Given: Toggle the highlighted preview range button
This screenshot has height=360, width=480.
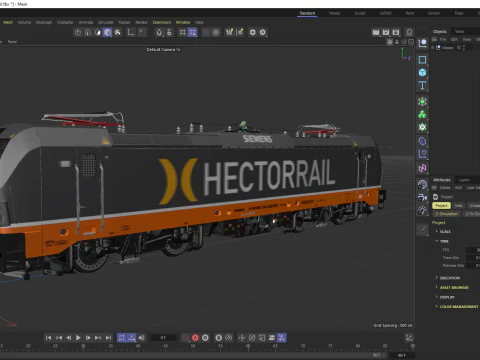Looking at the screenshot, I should [x=132, y=338].
